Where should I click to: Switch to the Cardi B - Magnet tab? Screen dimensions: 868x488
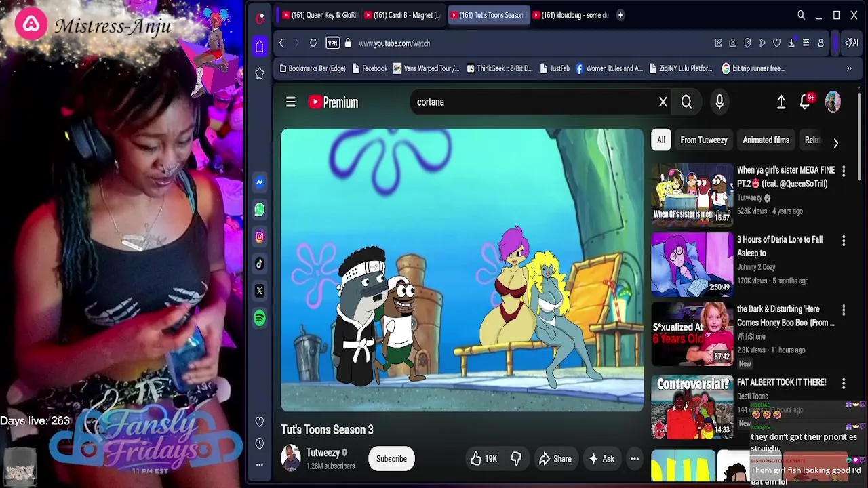(x=402, y=15)
